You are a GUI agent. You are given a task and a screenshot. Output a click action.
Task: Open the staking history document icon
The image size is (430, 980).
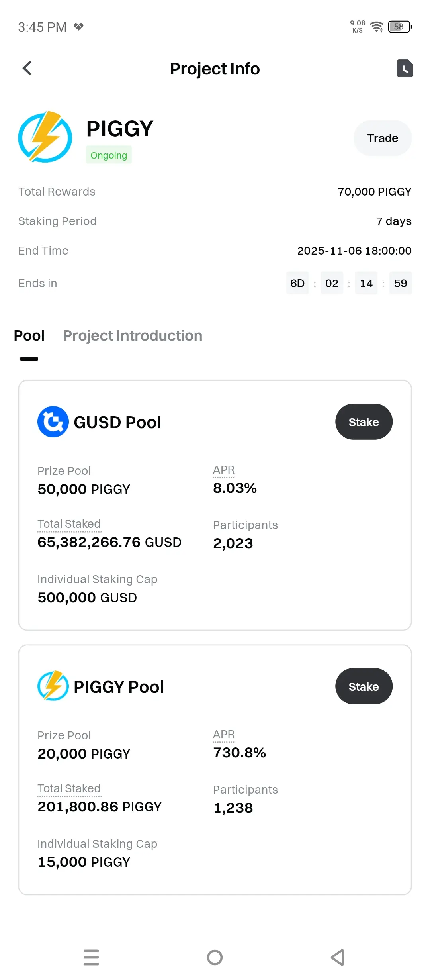(x=405, y=68)
